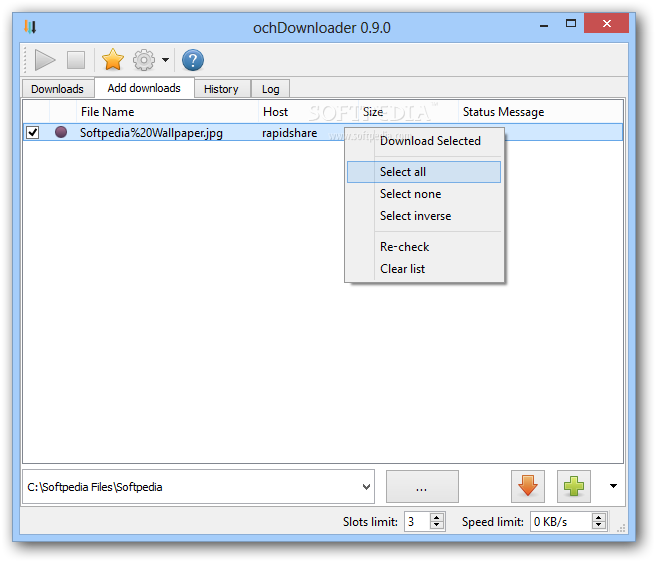Choose Select none in context menu

point(424,194)
